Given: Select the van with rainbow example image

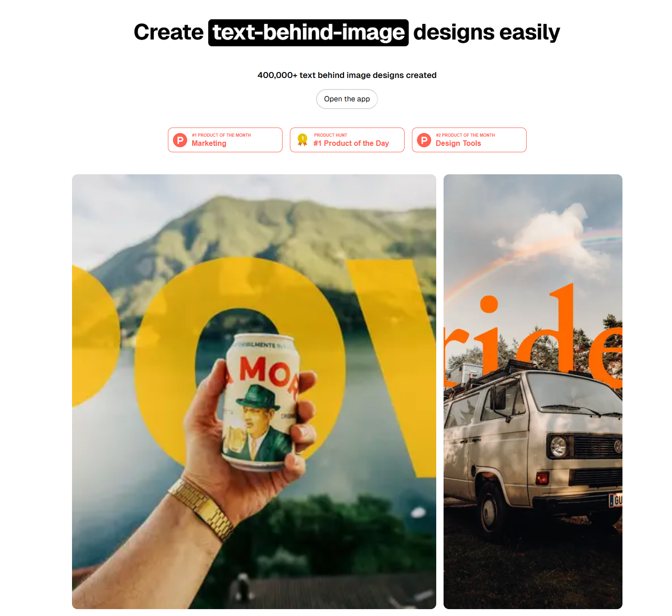Looking at the screenshot, I should tap(533, 392).
